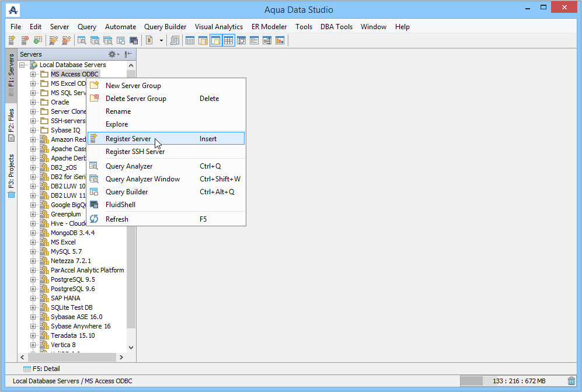
Task: Select the SQLite Test DB server
Action: tap(72, 307)
